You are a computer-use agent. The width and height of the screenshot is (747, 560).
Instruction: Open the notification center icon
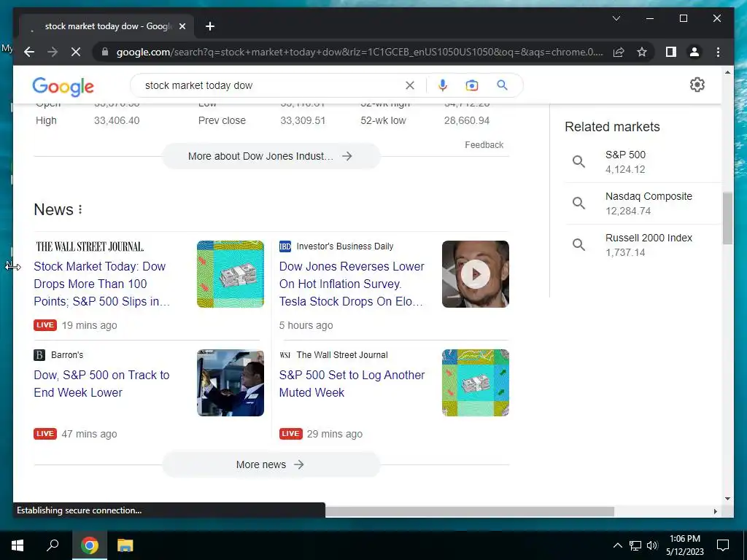coord(723,545)
